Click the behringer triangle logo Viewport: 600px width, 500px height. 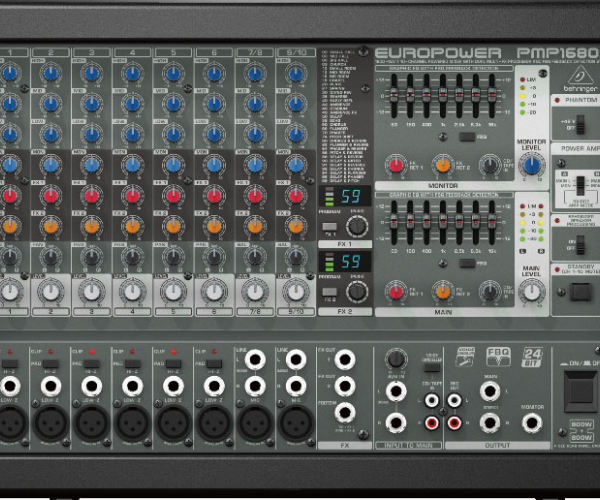(x=580, y=75)
